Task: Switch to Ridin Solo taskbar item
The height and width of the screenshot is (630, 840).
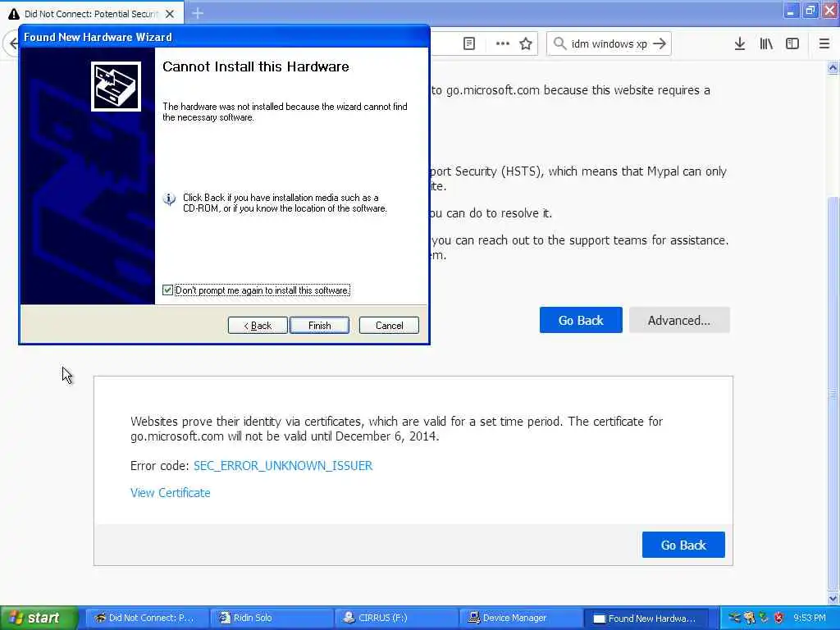Action: (271, 618)
